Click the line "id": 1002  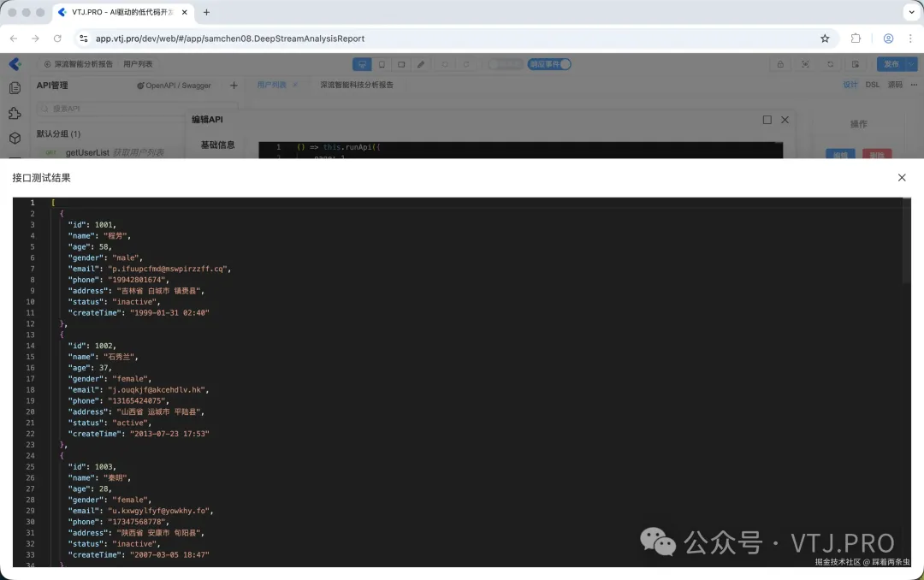[x=92, y=346]
